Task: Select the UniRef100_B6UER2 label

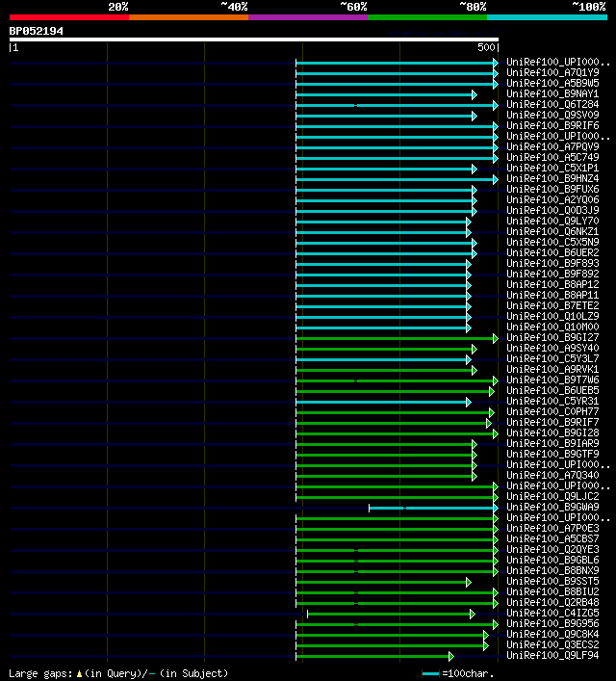Action: (x=552, y=252)
